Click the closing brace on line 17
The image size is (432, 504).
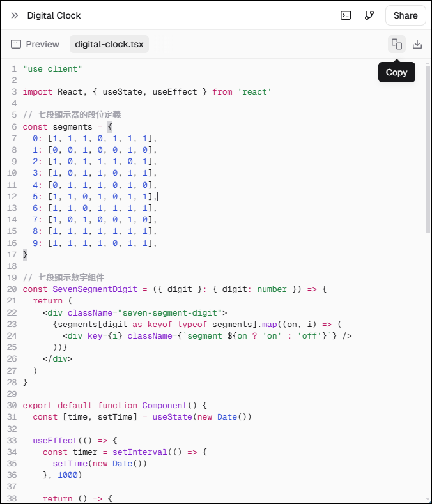click(25, 255)
